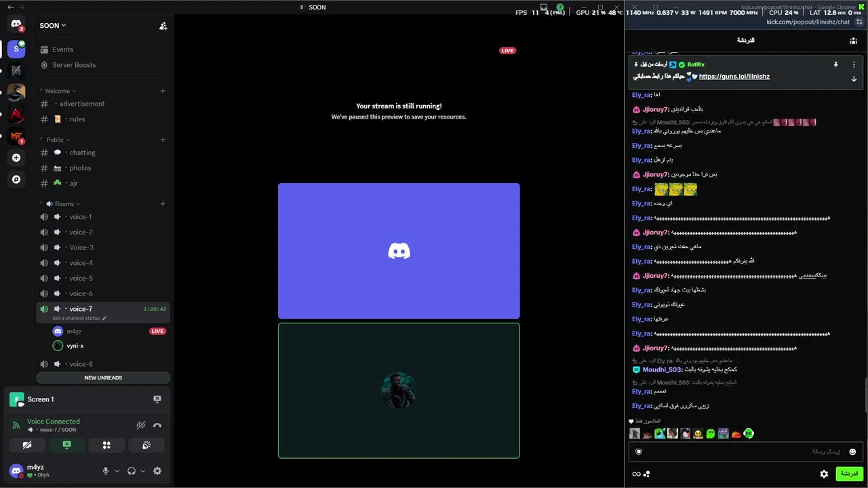Open the soundboard button

146,445
